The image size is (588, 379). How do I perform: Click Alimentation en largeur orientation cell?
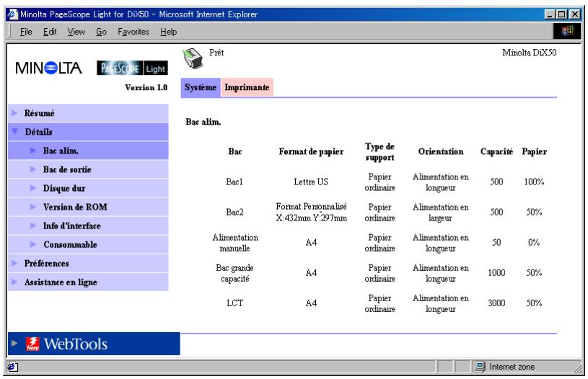pos(441,213)
